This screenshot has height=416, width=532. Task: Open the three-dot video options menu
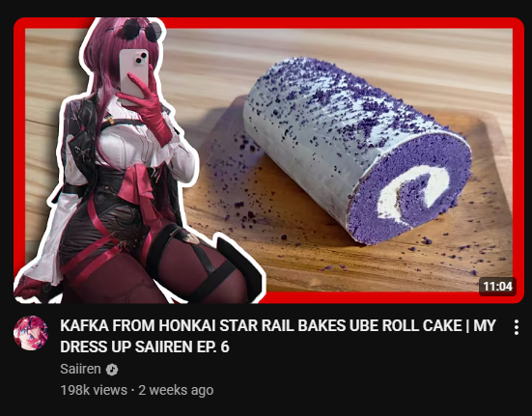(x=516, y=327)
